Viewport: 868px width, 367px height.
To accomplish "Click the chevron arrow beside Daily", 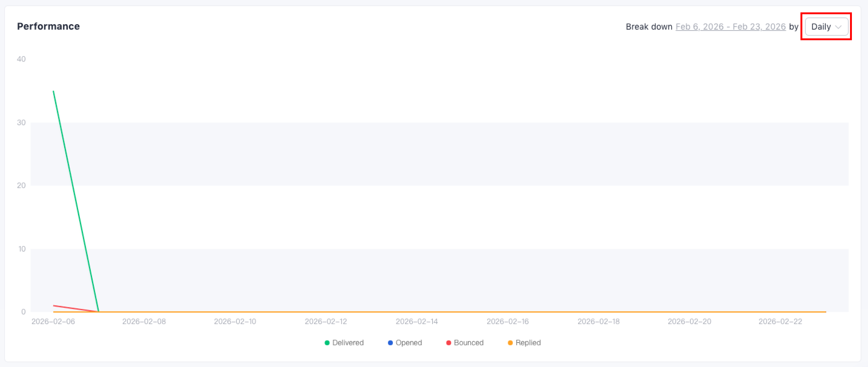I will (838, 27).
